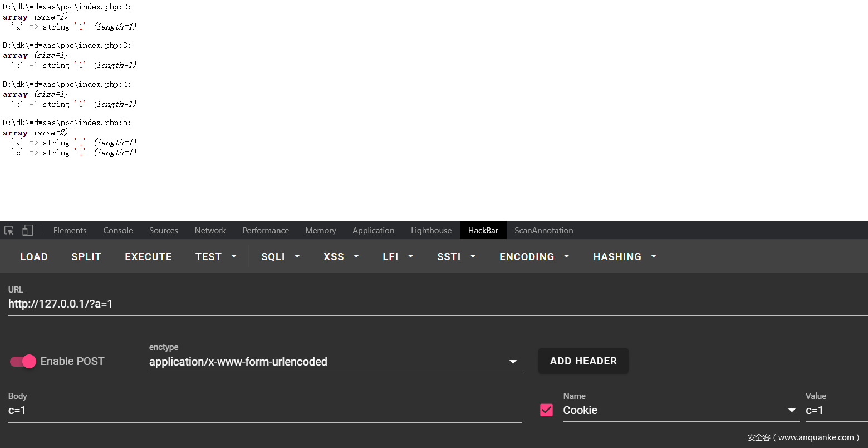Viewport: 868px width, 448px height.
Task: Click the ADD HEADER button
Action: click(583, 361)
